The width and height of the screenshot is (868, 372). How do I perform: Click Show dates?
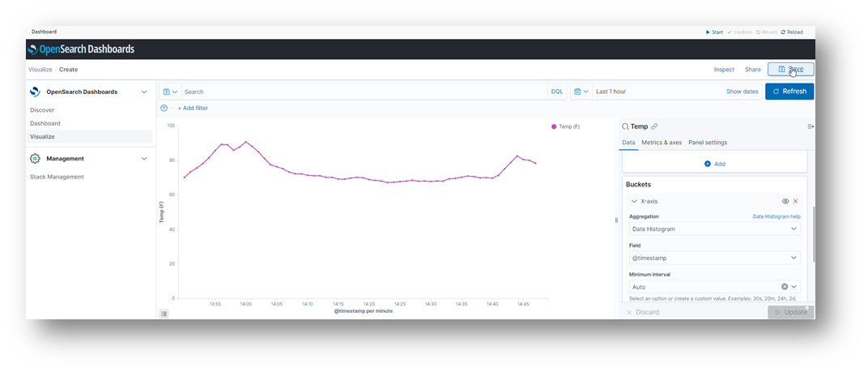742,92
